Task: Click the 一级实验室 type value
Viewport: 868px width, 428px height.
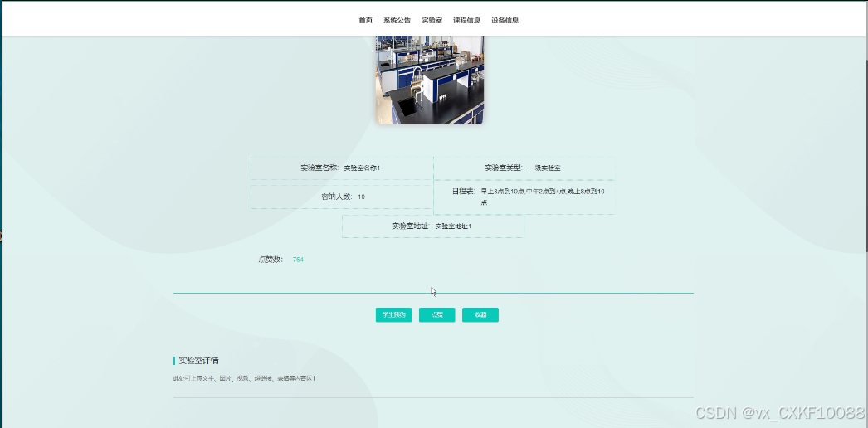Action: point(544,168)
